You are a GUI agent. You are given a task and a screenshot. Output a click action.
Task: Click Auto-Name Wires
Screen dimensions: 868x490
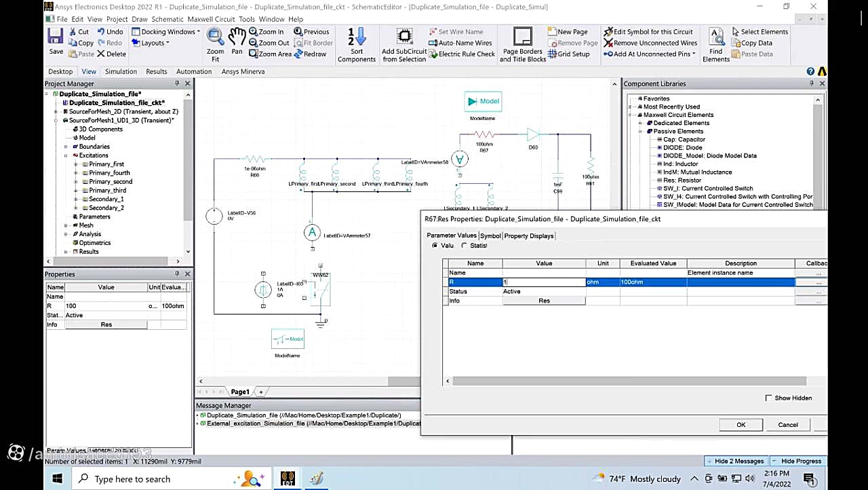pyautogui.click(x=460, y=43)
